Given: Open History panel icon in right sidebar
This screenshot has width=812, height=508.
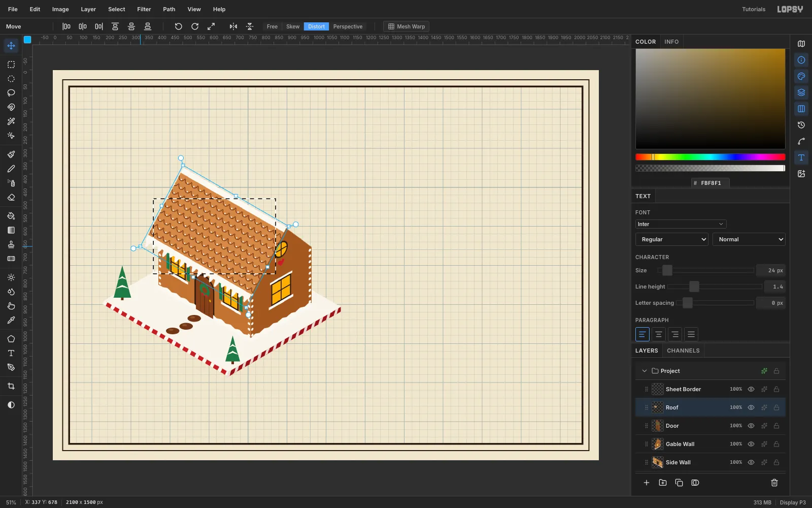Looking at the screenshot, I should (x=801, y=125).
